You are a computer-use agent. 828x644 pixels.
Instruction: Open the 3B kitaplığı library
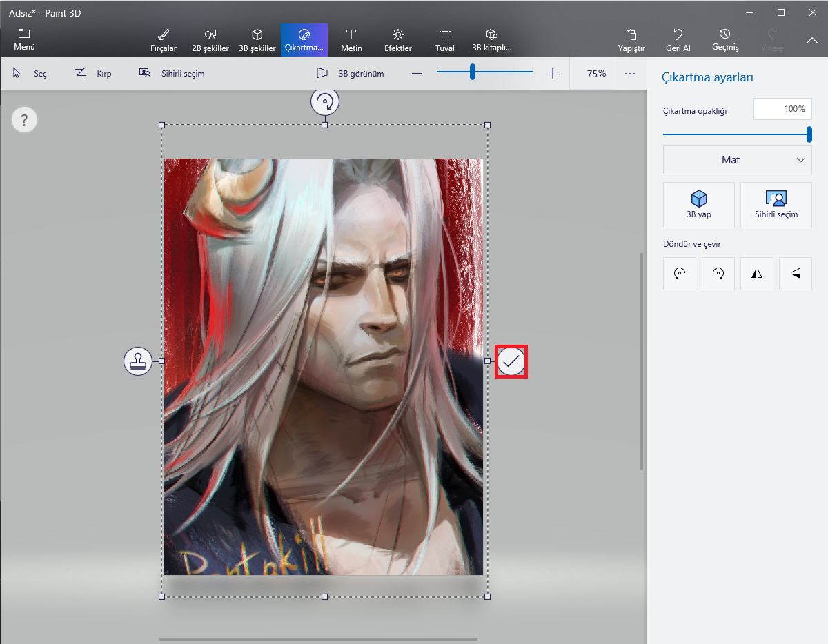pyautogui.click(x=492, y=40)
